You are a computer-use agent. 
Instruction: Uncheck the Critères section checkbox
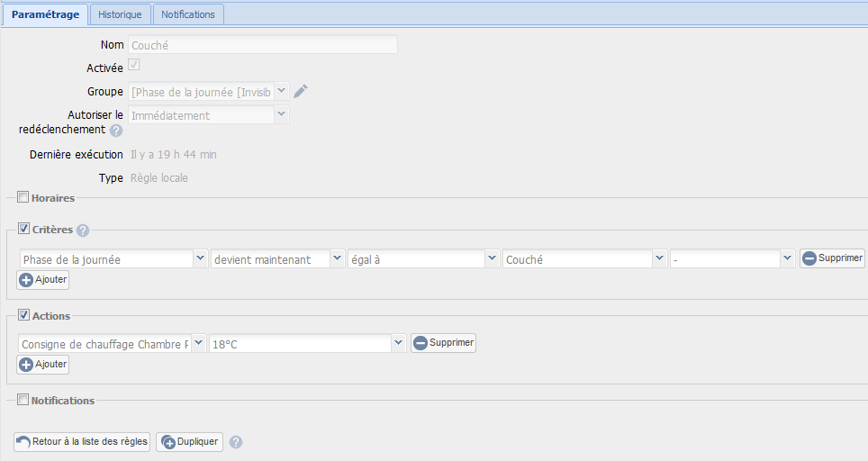[x=23, y=229]
